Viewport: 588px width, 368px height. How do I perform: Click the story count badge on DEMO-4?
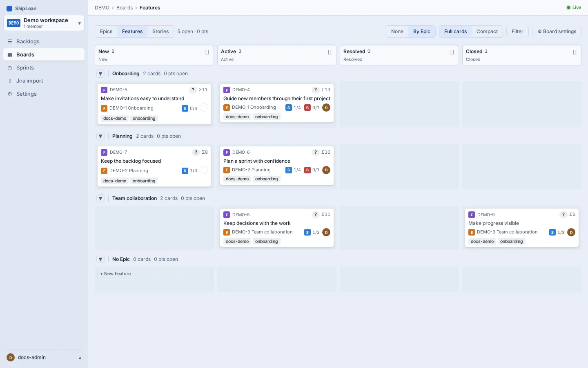293,108
